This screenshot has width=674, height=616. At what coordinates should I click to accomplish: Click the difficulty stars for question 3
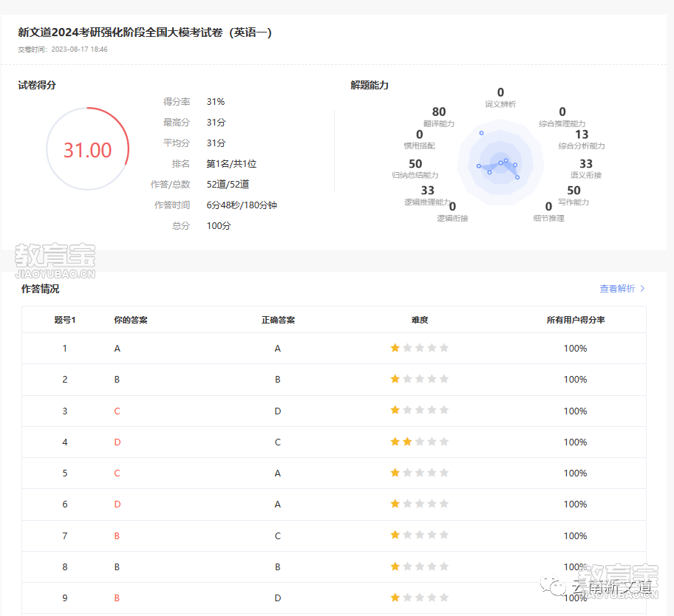(x=420, y=410)
